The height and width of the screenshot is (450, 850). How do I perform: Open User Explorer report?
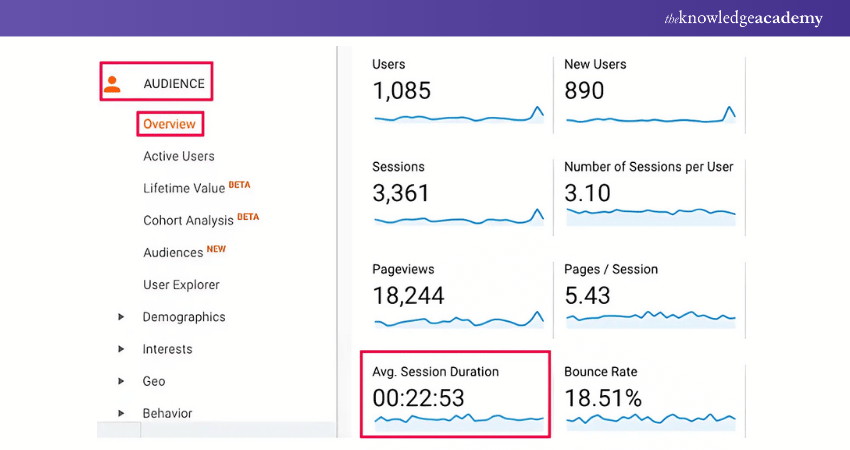[x=181, y=285]
